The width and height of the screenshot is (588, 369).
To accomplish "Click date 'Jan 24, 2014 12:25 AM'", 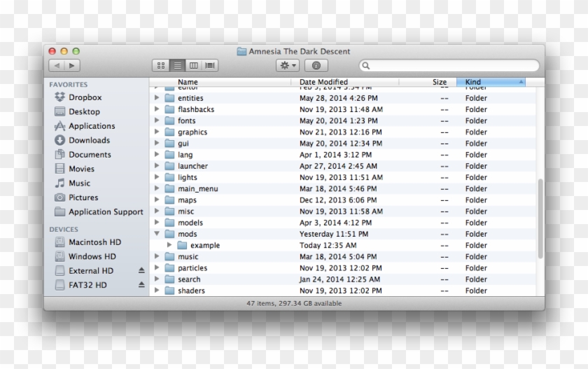I will pyautogui.click(x=339, y=279).
